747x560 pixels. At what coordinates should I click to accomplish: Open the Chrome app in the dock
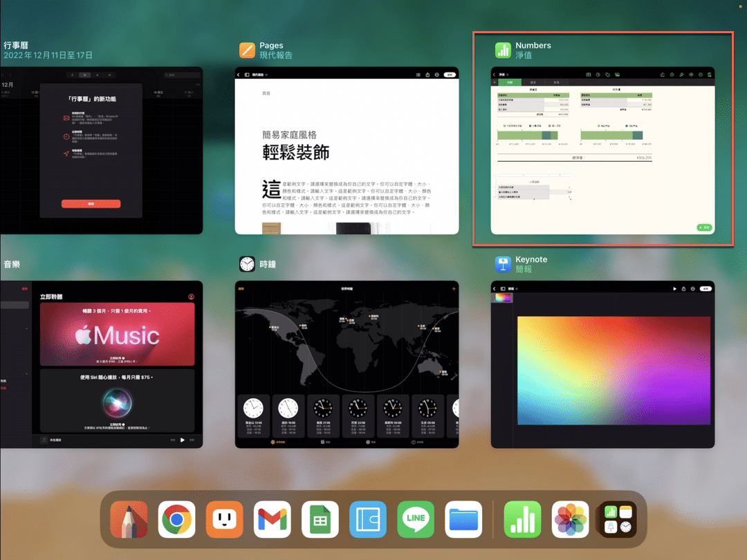click(x=176, y=519)
